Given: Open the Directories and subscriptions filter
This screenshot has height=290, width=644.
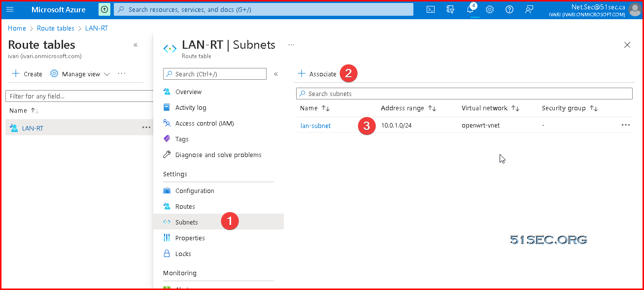Looking at the screenshot, I should click(450, 9).
